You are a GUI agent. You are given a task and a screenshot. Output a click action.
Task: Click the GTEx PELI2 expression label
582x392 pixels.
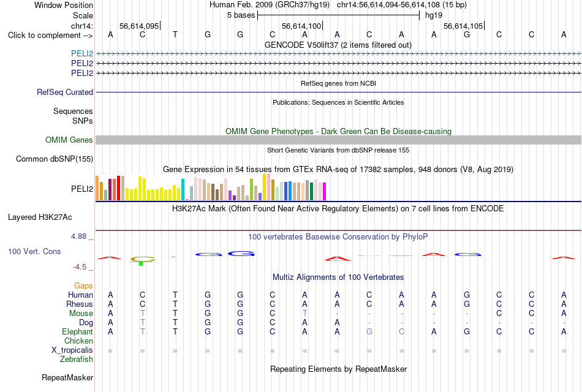pyautogui.click(x=82, y=189)
